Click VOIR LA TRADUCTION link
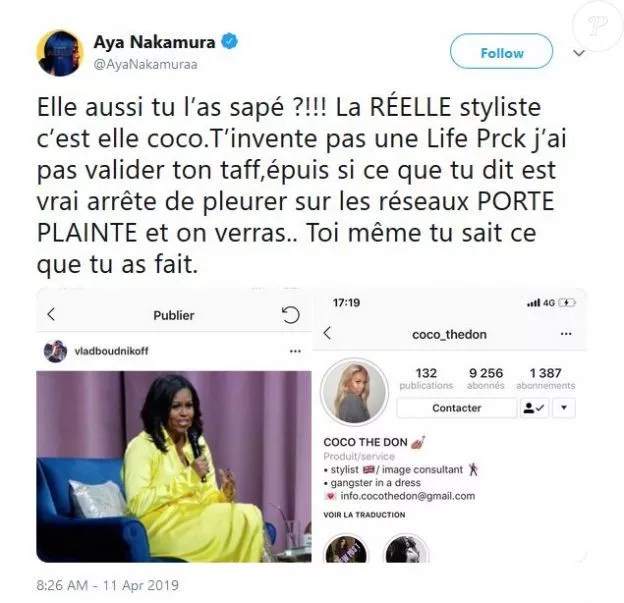Image resolution: width=624 pixels, height=603 pixels. pyautogui.click(x=364, y=515)
